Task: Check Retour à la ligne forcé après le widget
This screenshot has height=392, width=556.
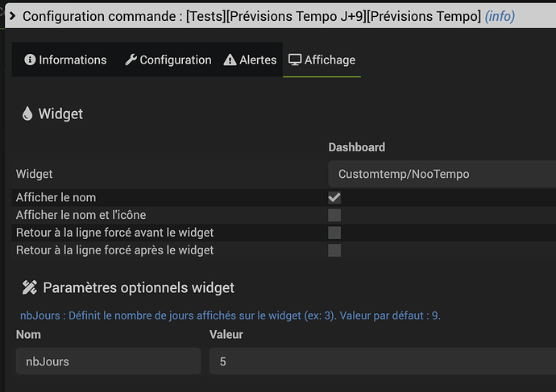Action: pyautogui.click(x=334, y=250)
